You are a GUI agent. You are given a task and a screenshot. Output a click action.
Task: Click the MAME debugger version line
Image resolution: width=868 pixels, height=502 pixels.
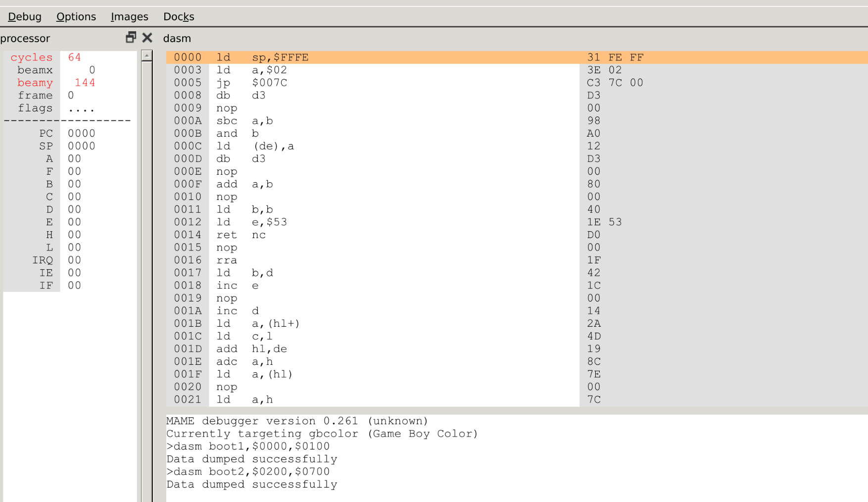pos(297,421)
